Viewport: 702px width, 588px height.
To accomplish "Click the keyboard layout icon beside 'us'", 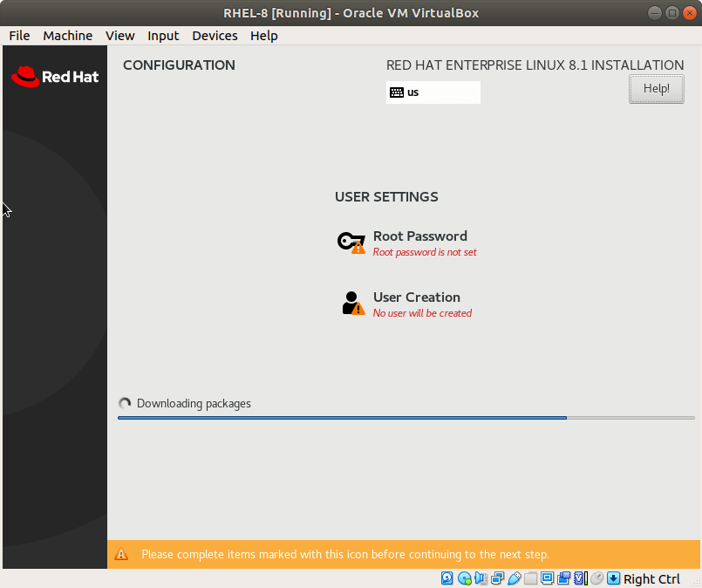I will (x=396, y=92).
